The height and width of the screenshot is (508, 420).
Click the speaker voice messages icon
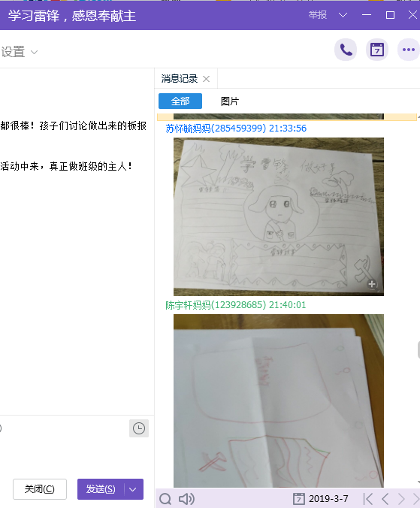186,499
